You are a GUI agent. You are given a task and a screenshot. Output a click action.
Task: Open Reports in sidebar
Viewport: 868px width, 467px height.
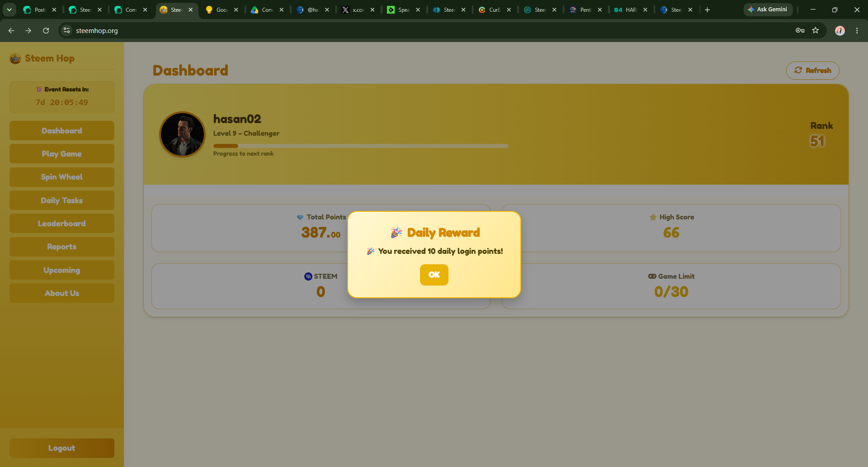click(x=62, y=247)
